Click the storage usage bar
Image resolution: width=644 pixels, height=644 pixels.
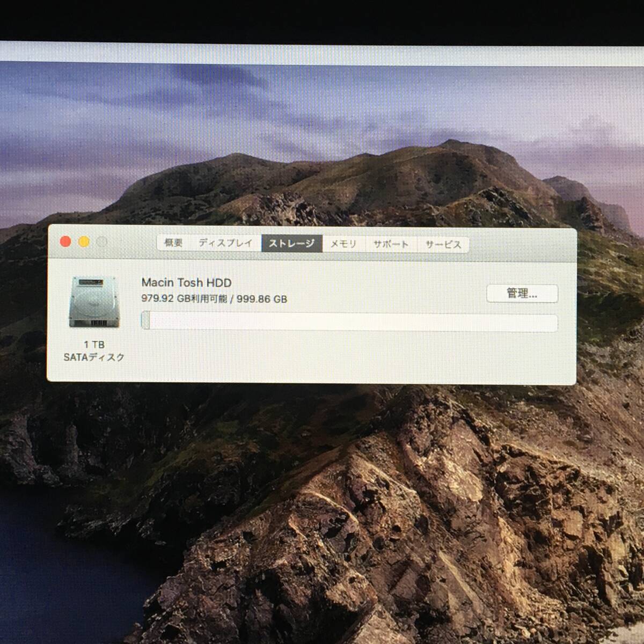(349, 322)
